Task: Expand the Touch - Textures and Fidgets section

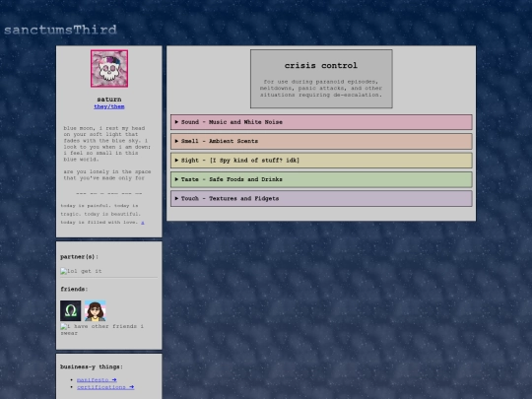Action: coord(321,198)
